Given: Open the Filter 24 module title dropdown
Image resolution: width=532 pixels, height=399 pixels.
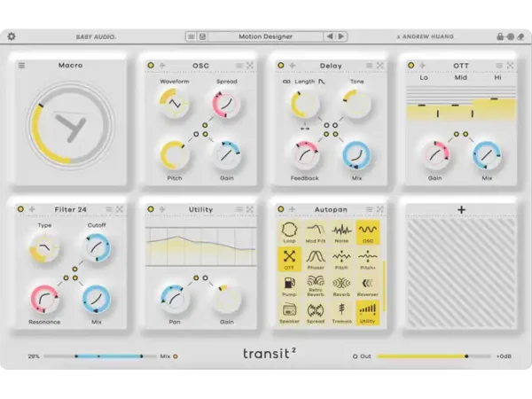Looking at the screenshot, I should click(71, 209).
